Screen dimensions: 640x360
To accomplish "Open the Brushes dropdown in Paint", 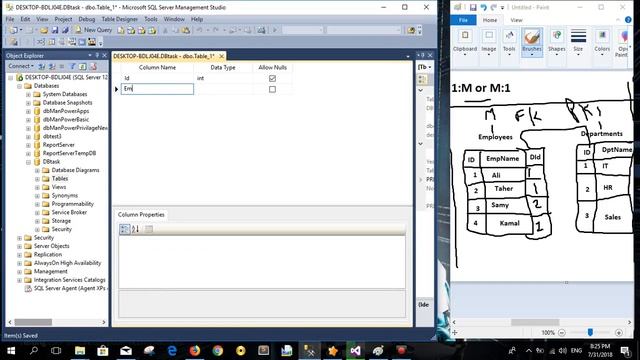I will coord(532,53).
